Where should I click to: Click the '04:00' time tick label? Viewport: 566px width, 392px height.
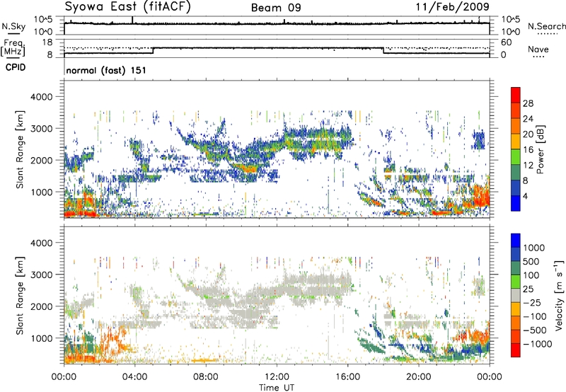click(134, 377)
